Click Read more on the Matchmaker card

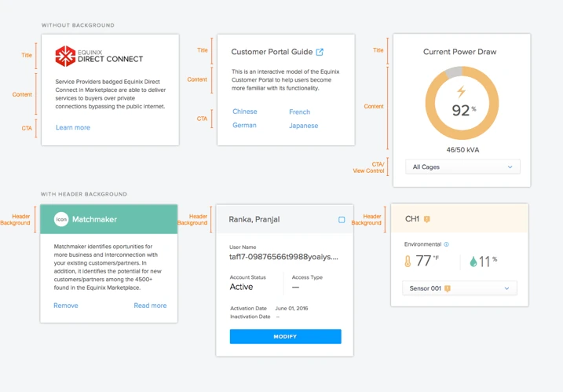point(150,306)
